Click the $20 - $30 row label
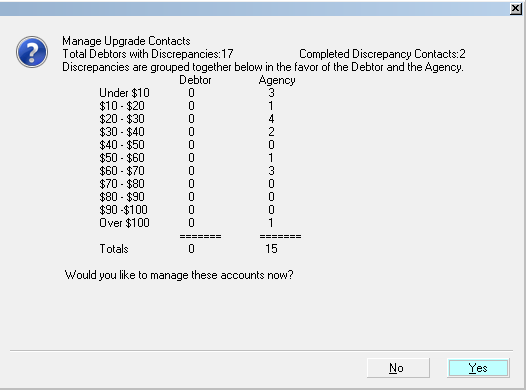The width and height of the screenshot is (526, 390). (x=122, y=119)
